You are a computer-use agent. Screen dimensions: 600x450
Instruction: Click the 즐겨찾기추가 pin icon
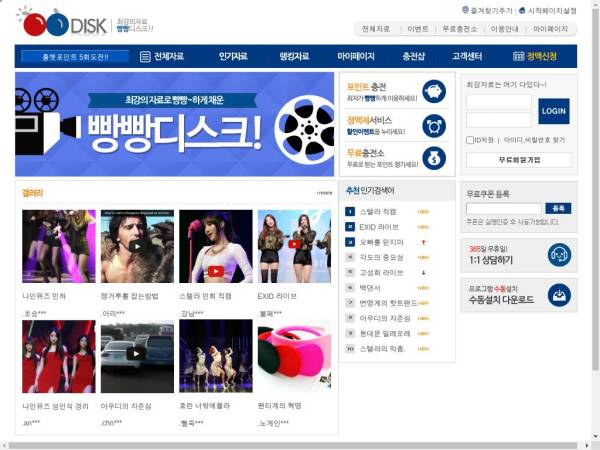(465, 9)
